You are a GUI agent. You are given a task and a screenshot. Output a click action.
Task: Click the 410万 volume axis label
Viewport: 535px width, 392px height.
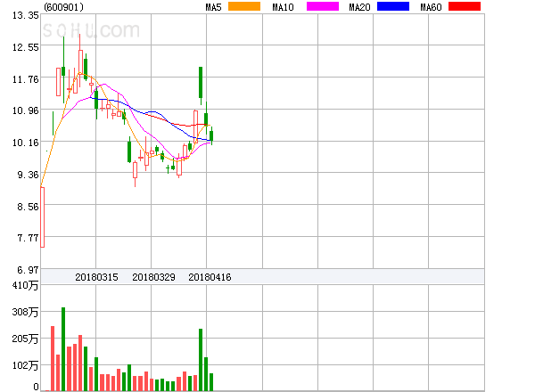[25, 285]
